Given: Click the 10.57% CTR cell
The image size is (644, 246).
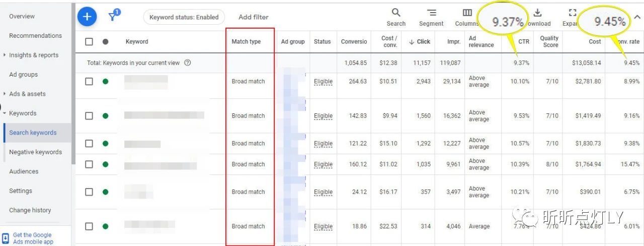Looking at the screenshot, I should [520, 144].
